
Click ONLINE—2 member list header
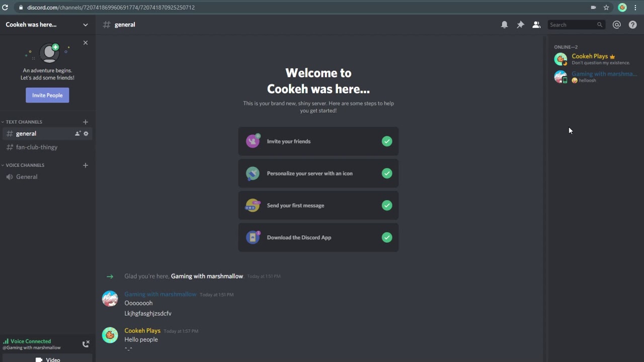click(566, 47)
